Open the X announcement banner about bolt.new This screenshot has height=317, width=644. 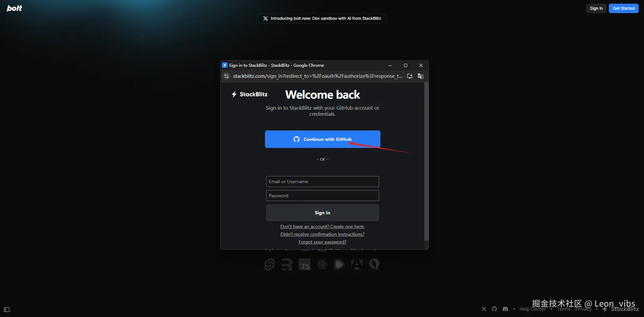coord(322,18)
